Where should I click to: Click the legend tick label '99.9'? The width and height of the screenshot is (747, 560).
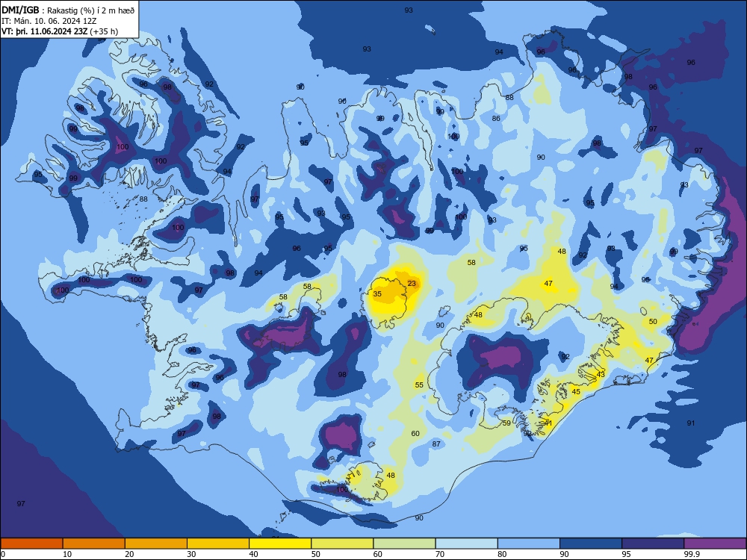(691, 554)
